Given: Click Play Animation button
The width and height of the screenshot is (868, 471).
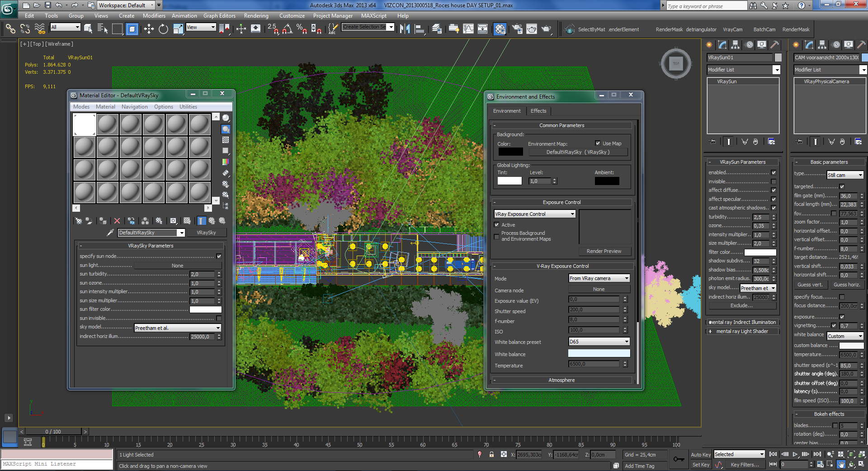Looking at the screenshot, I should pyautogui.click(x=795, y=454).
